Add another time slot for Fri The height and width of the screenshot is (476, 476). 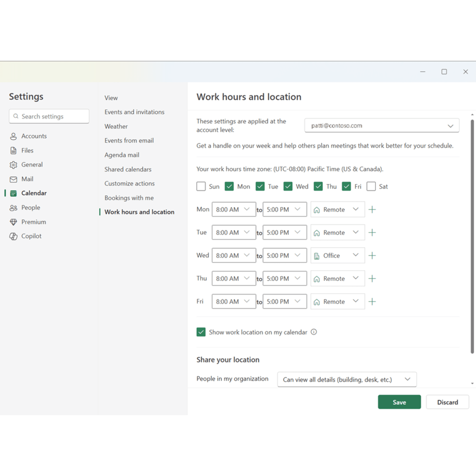coord(372,301)
